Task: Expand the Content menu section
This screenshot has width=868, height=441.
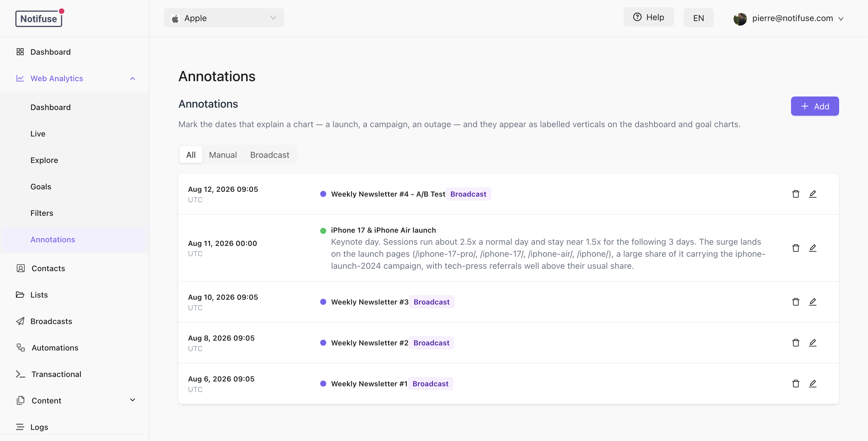Action: [x=132, y=400]
